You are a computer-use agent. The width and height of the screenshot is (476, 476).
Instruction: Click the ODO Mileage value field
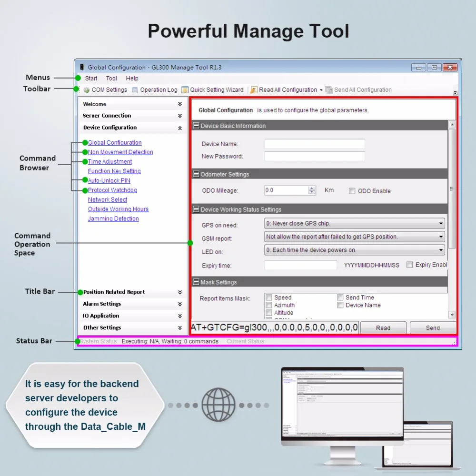286,190
